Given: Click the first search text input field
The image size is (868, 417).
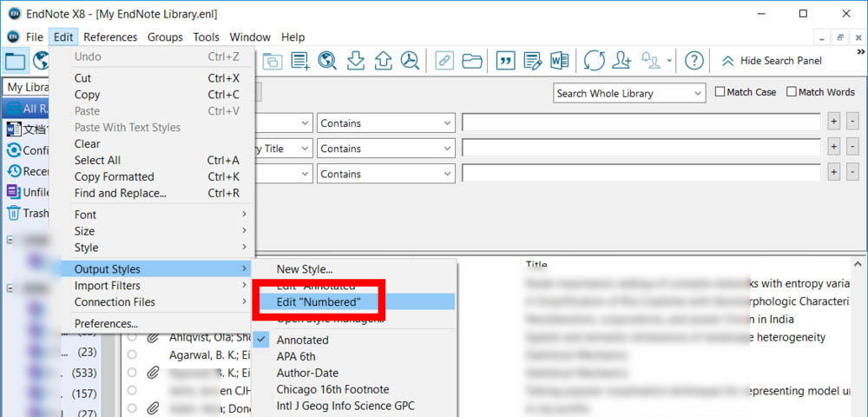Looking at the screenshot, I should [x=641, y=123].
